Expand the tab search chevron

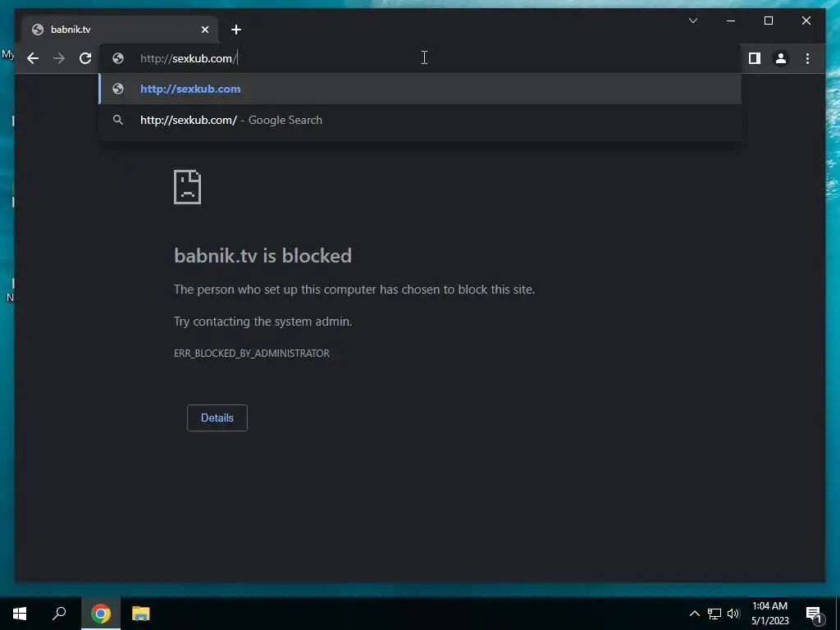pos(692,21)
